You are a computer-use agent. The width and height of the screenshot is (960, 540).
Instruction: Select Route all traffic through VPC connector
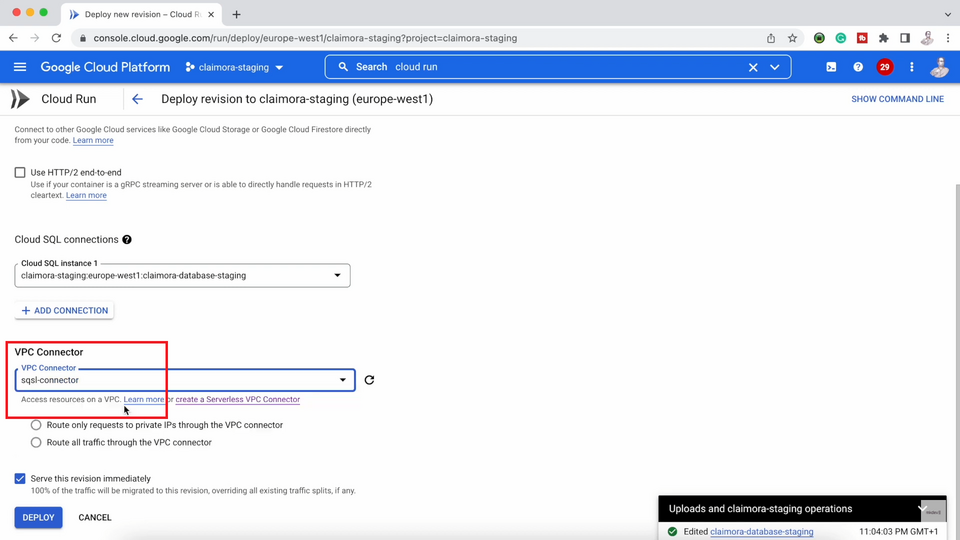click(36, 443)
